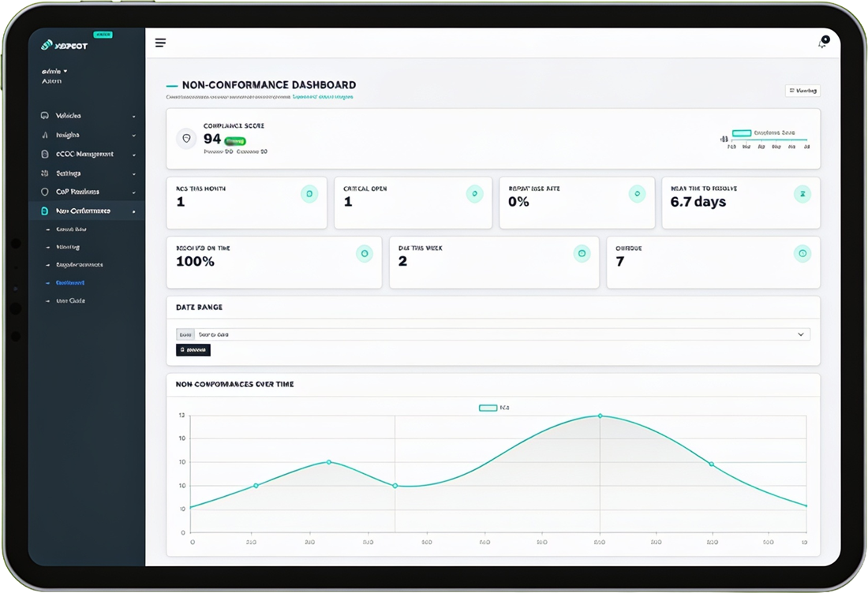Click the Overdue card clock icon
This screenshot has width=868, height=593.
click(x=803, y=254)
